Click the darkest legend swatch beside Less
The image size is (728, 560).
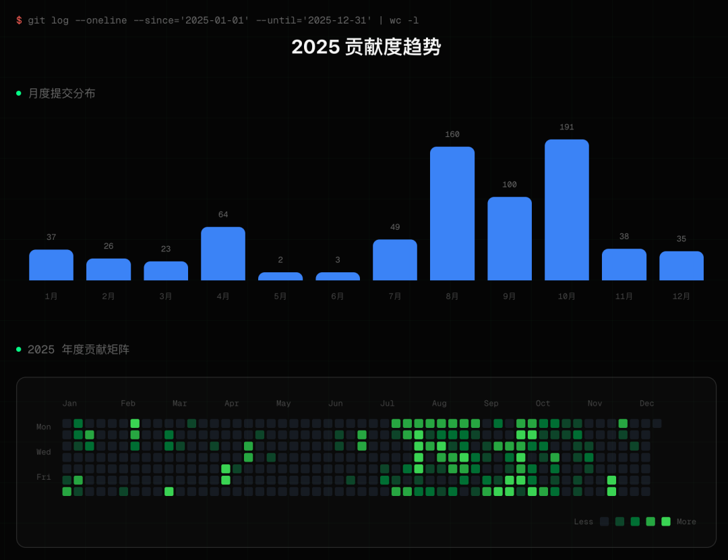604,522
